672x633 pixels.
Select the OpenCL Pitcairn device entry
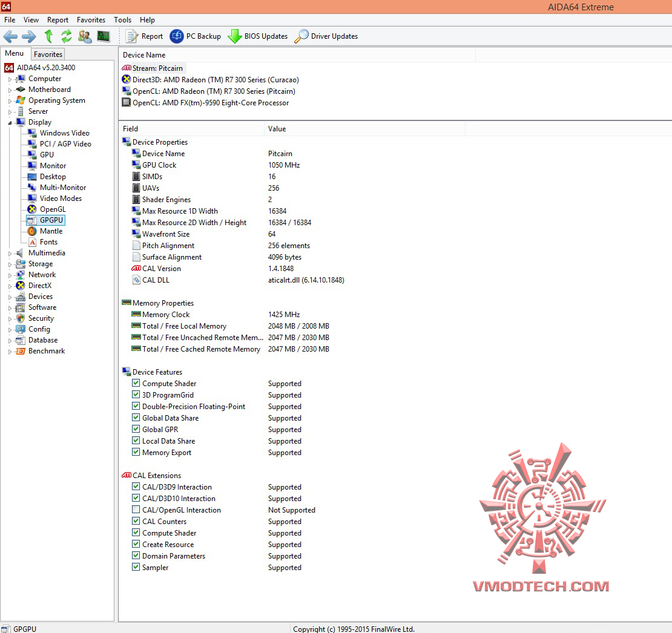tap(209, 91)
